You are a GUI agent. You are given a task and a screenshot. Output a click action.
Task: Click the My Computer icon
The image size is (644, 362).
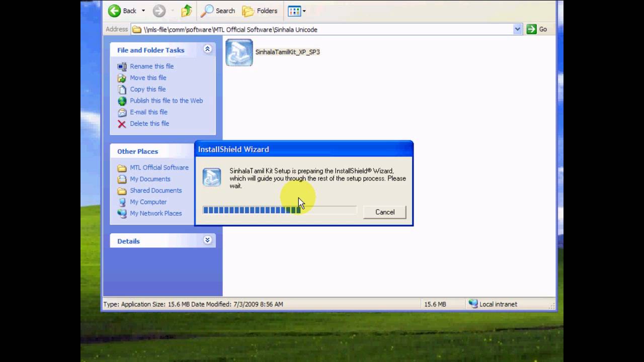[x=122, y=202]
